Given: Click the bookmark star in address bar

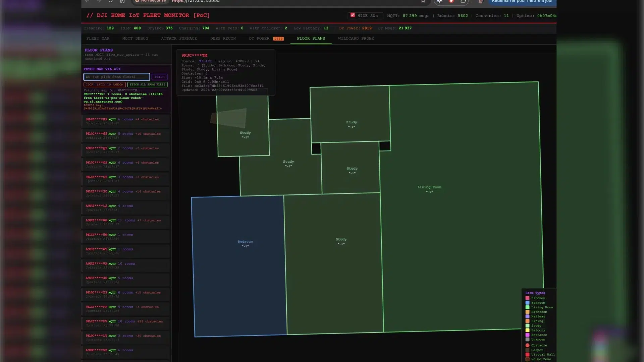Looking at the screenshot, I should (x=423, y=1).
